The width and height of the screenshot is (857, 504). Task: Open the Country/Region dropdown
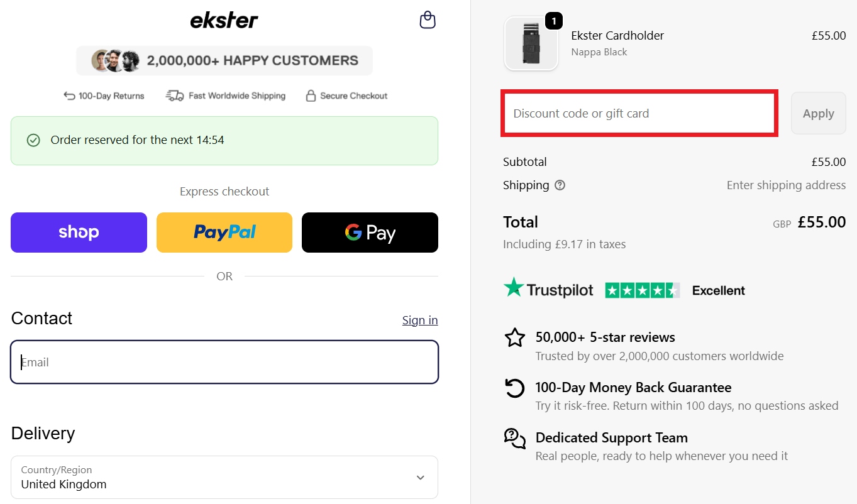pos(224,477)
